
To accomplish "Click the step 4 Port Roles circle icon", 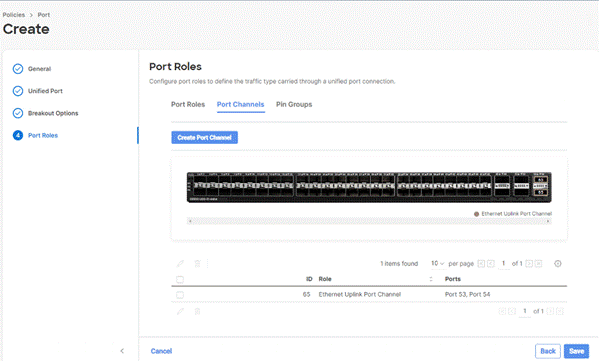I will coord(18,135).
